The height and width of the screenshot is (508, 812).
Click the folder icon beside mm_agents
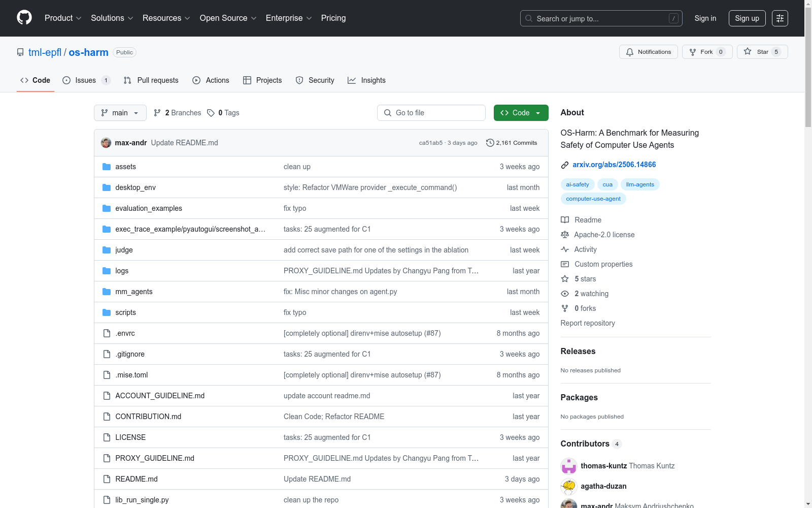click(107, 292)
